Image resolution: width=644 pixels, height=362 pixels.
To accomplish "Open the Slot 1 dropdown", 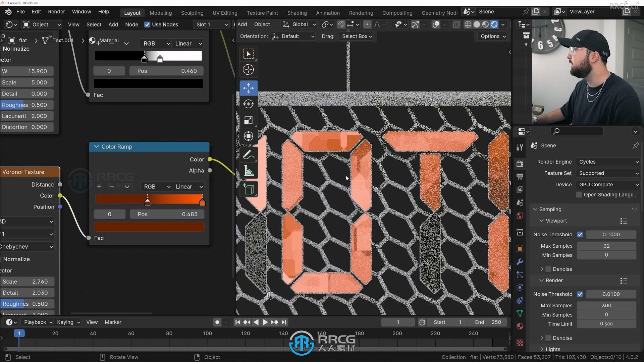I will click(x=211, y=24).
